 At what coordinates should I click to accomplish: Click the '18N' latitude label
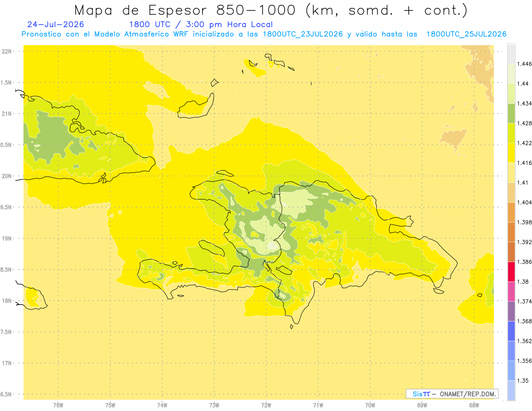8,301
